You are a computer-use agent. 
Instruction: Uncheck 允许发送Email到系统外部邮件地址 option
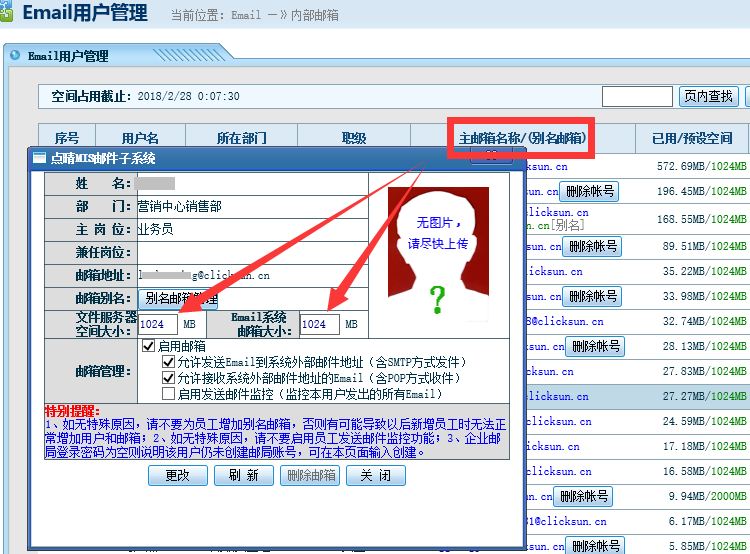(x=168, y=362)
